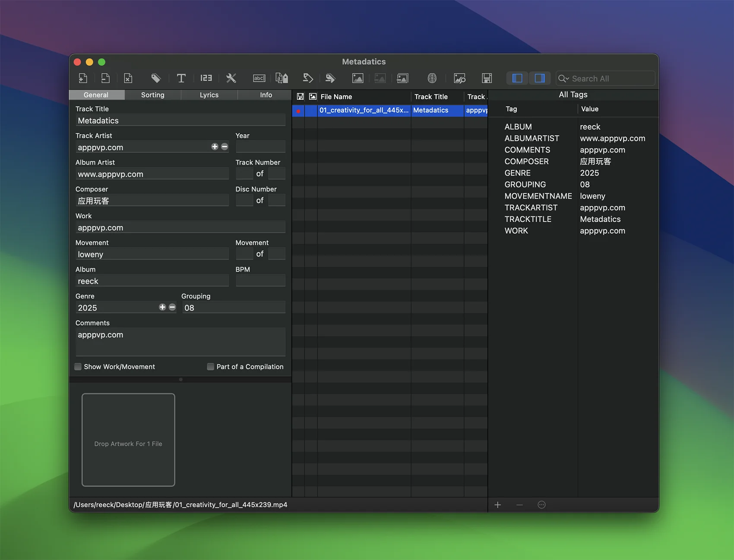
Task: Click the Drop Artwork For 1 File well
Action: click(128, 440)
